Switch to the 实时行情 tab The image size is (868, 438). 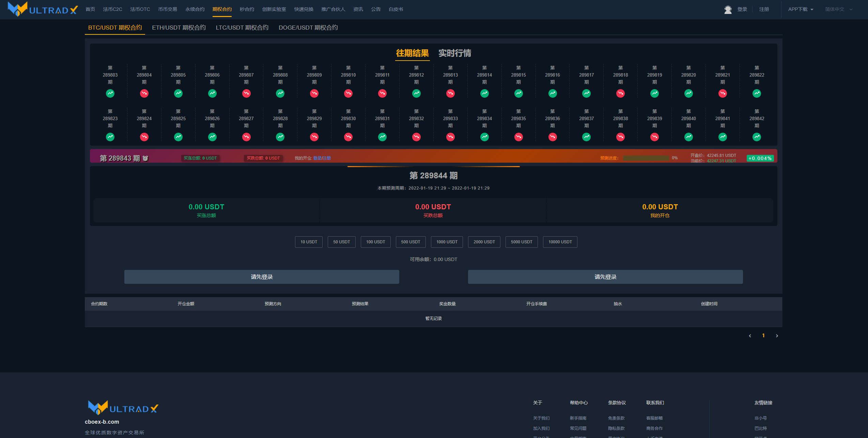pyautogui.click(x=454, y=53)
